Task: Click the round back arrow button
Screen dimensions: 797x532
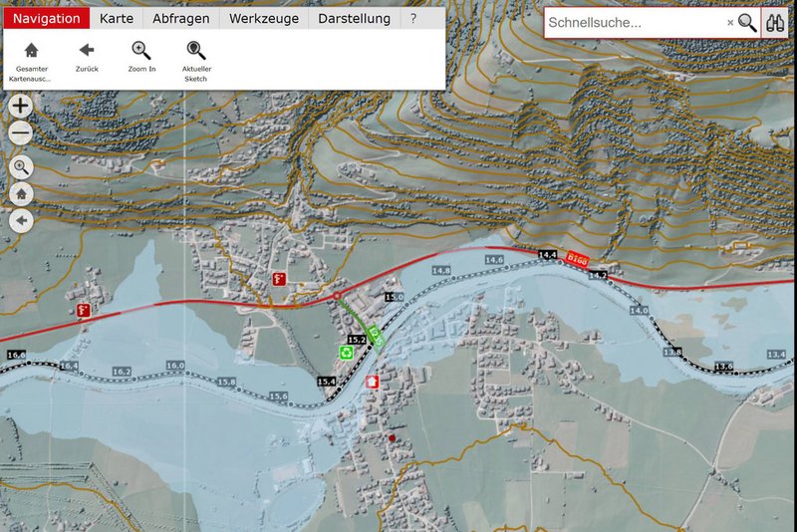Action: point(21,220)
